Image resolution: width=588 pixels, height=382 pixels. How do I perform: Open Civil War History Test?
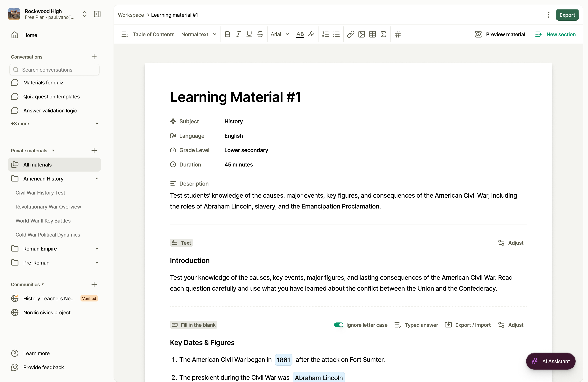[x=40, y=193]
